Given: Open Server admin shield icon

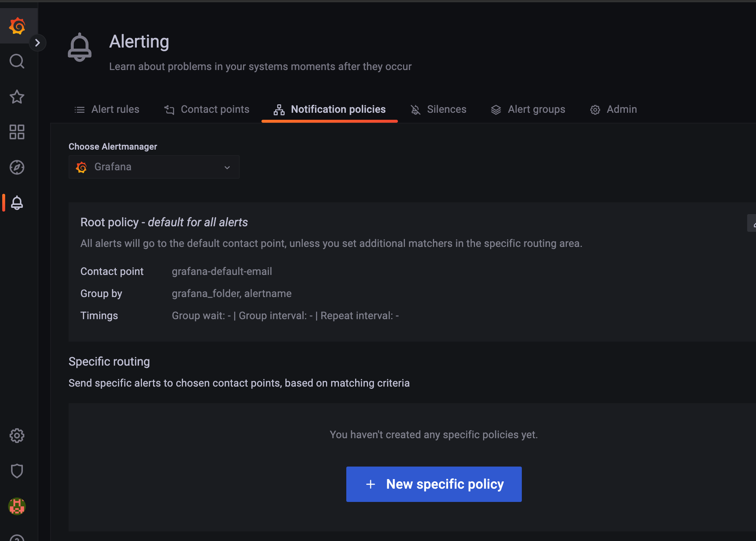Looking at the screenshot, I should [x=17, y=471].
